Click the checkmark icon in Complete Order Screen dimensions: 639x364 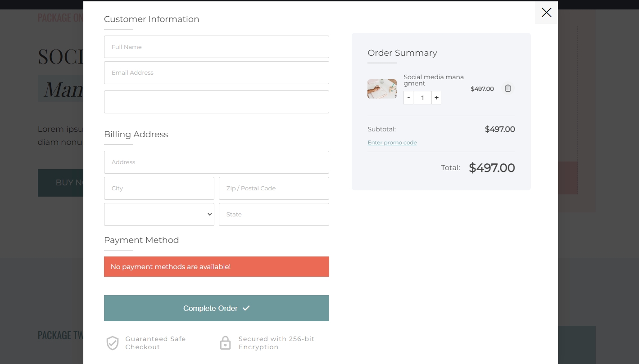click(x=246, y=308)
